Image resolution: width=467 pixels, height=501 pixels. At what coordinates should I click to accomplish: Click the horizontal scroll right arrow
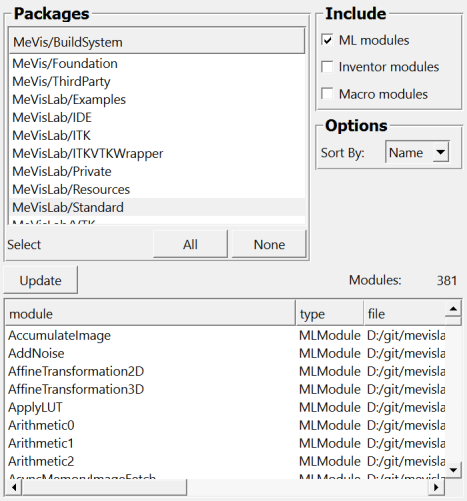[x=436, y=487]
